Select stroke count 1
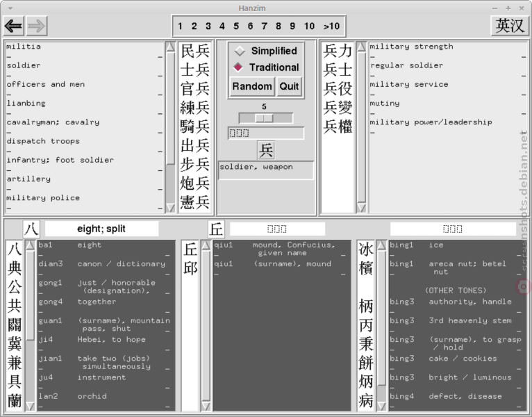The height and width of the screenshot is (417, 532). [x=180, y=26]
